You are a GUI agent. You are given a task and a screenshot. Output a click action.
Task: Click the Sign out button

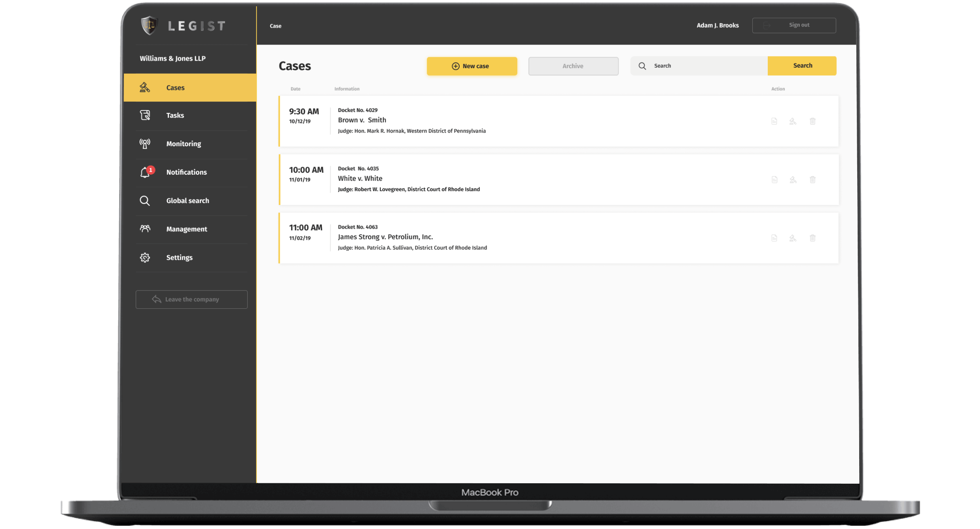[x=793, y=25]
